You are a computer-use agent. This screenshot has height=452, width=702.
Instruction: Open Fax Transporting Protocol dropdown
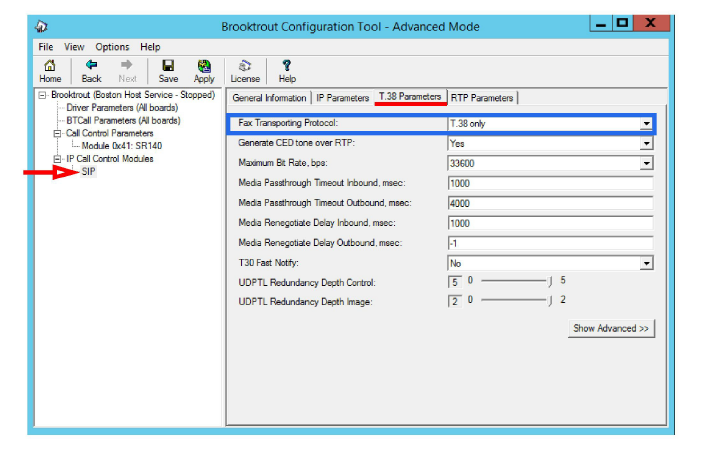point(646,124)
